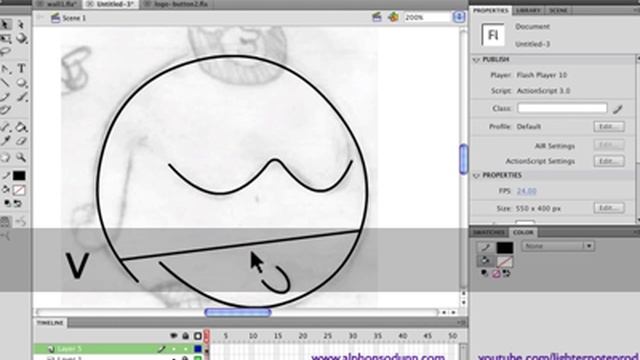Click the Black and White icon in Tools
The image size is (640, 360).
point(7,203)
